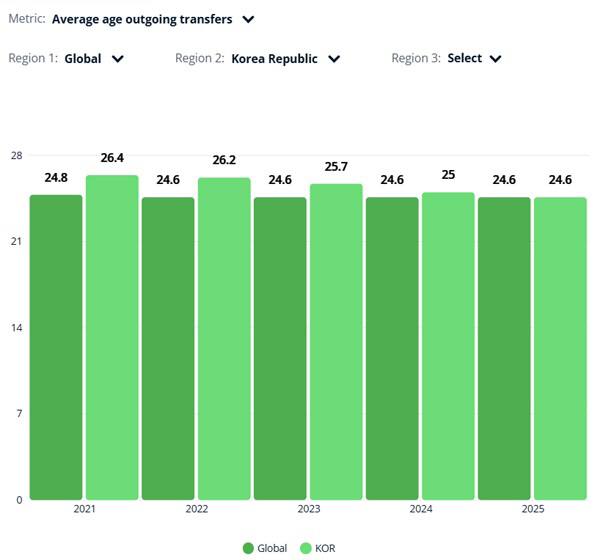This screenshot has width=600, height=560.
Task: Click the light green KOR legend dot
Action: coord(305,548)
